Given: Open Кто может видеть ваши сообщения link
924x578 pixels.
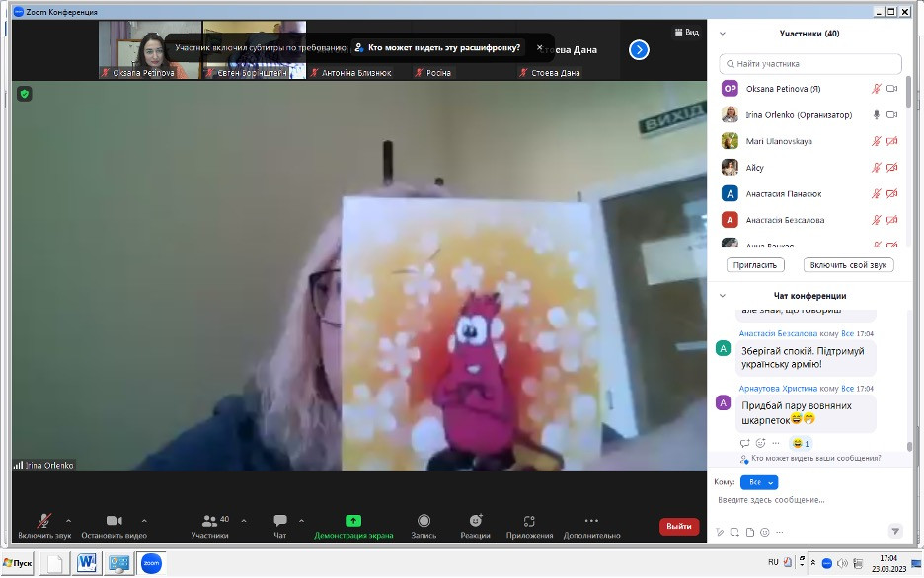Looking at the screenshot, I should coord(815,458).
